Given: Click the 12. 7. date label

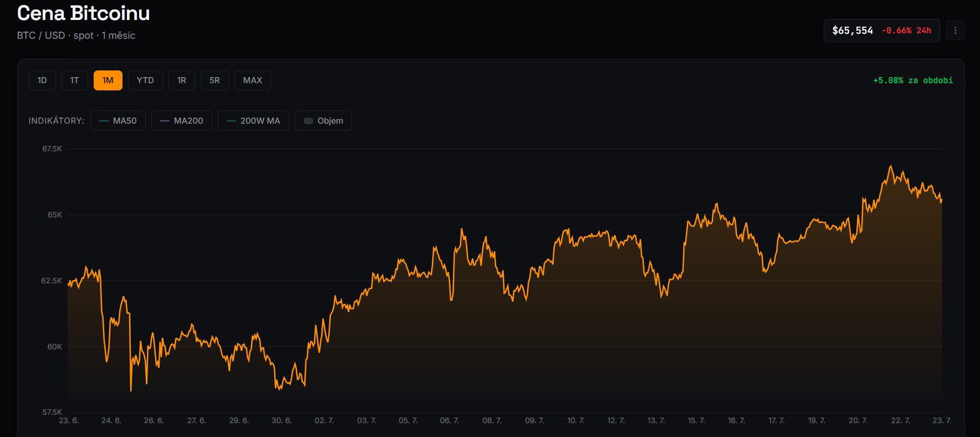Looking at the screenshot, I should click(616, 420).
